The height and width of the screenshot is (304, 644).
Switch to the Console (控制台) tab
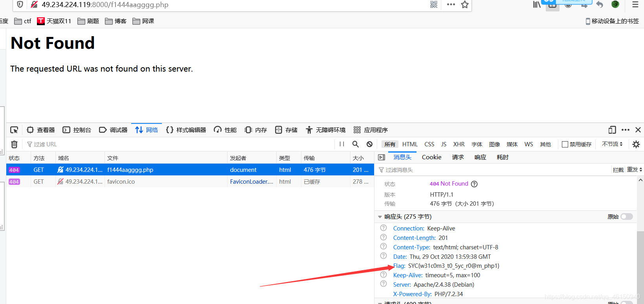pos(77,130)
